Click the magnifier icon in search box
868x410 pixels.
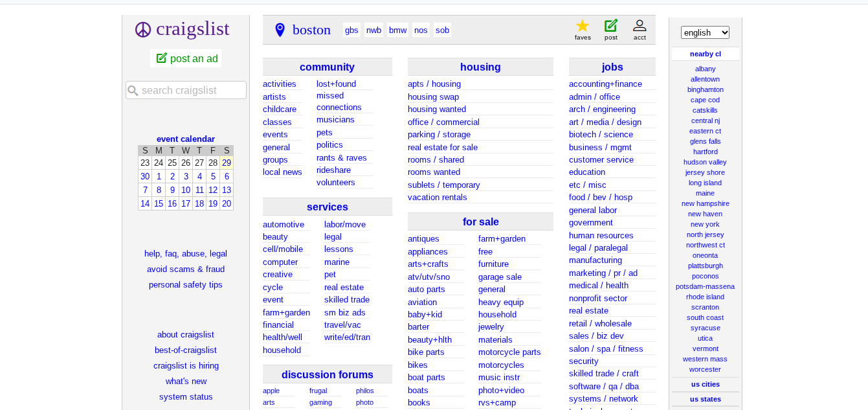pyautogui.click(x=133, y=91)
